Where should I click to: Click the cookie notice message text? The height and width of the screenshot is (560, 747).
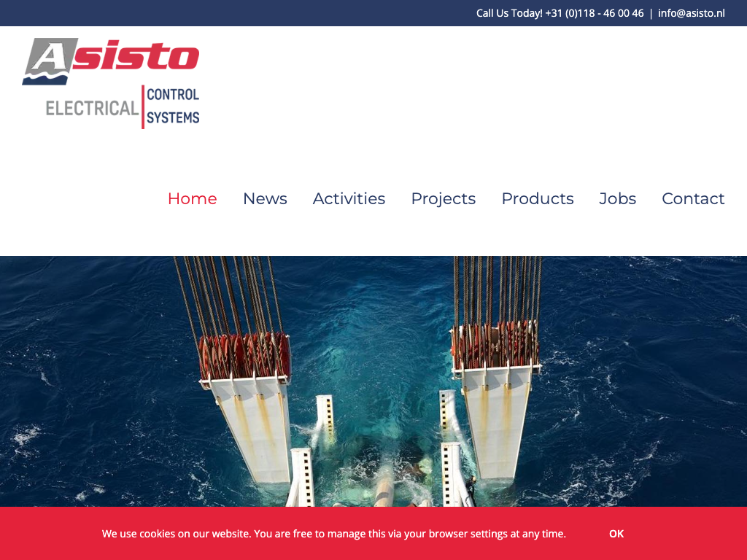pyautogui.click(x=333, y=534)
